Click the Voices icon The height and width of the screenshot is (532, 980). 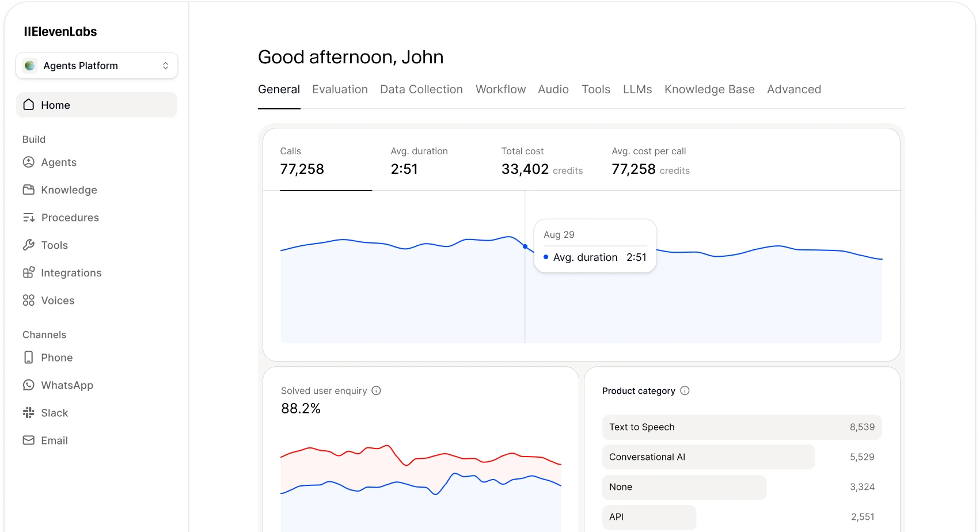coord(29,301)
